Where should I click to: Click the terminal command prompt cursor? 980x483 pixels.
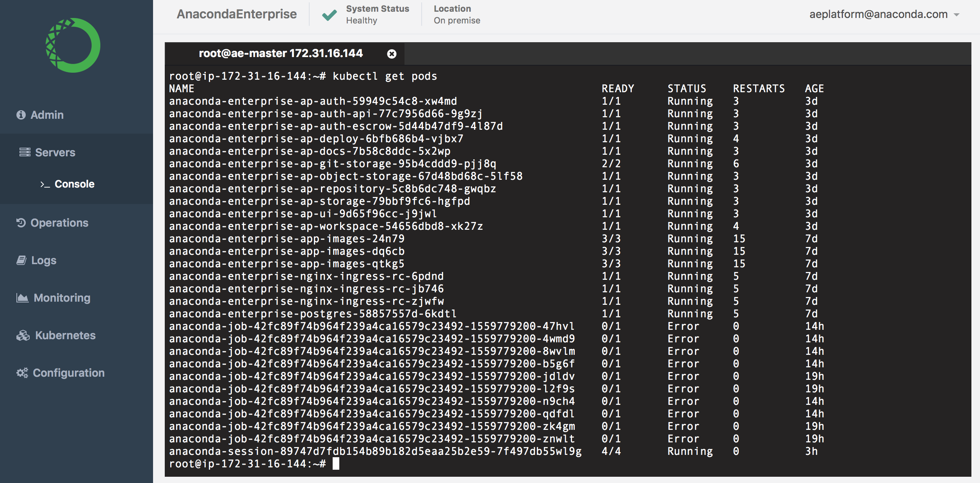click(x=336, y=464)
